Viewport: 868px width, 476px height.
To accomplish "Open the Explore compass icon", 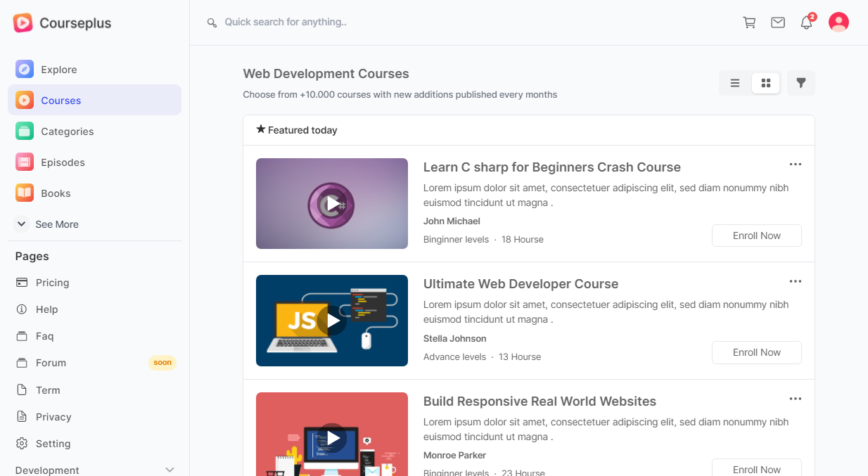I will pos(25,70).
